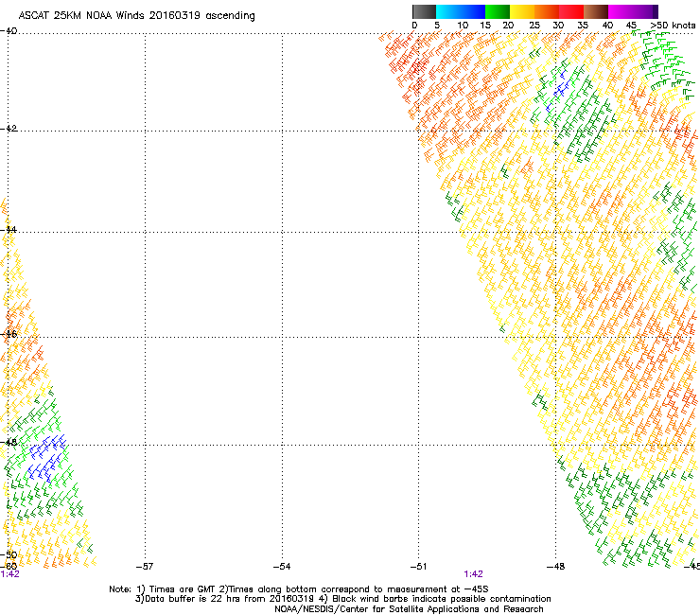Viewport: 700px width, 615px height.
Task: Click the orange 25-30 knots color band
Action: pos(547,11)
